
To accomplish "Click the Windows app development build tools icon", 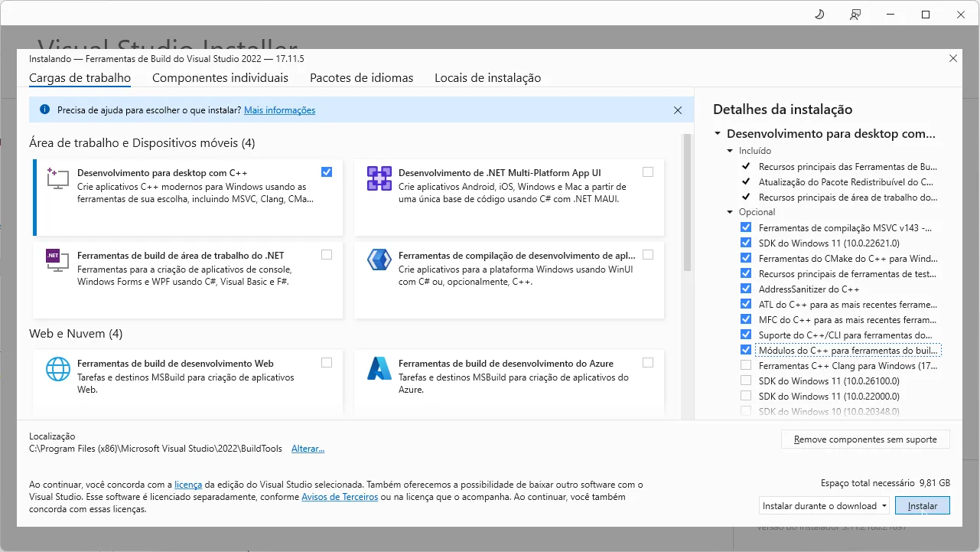I will (x=379, y=261).
